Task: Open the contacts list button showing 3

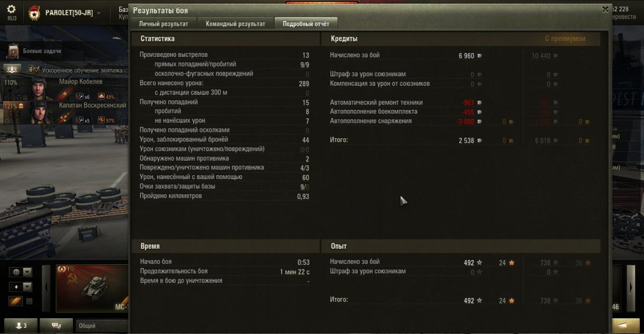Action: 21,325
